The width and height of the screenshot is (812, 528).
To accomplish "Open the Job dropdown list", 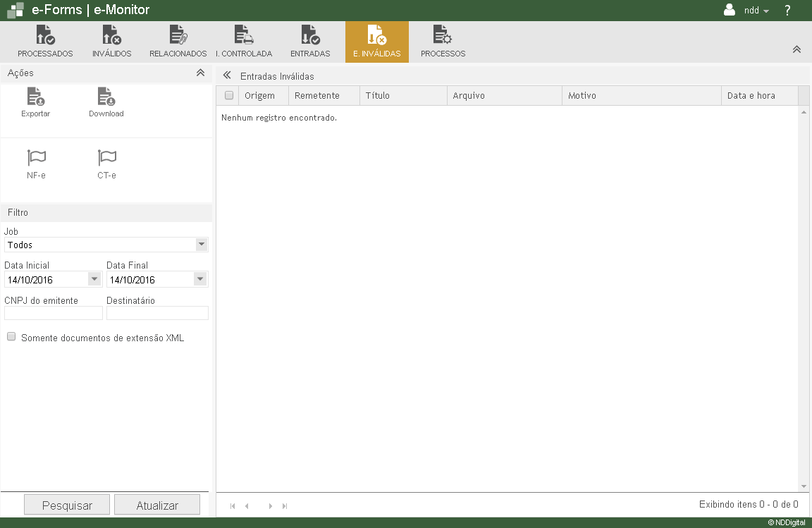I will coord(202,245).
